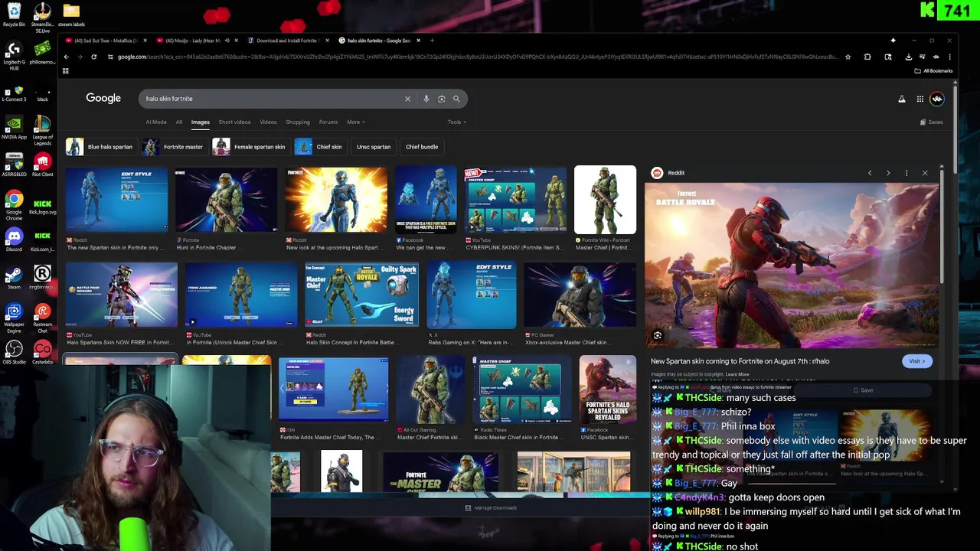This screenshot has height=551, width=980.
Task: Go back with the browser back arrow
Action: [x=66, y=57]
